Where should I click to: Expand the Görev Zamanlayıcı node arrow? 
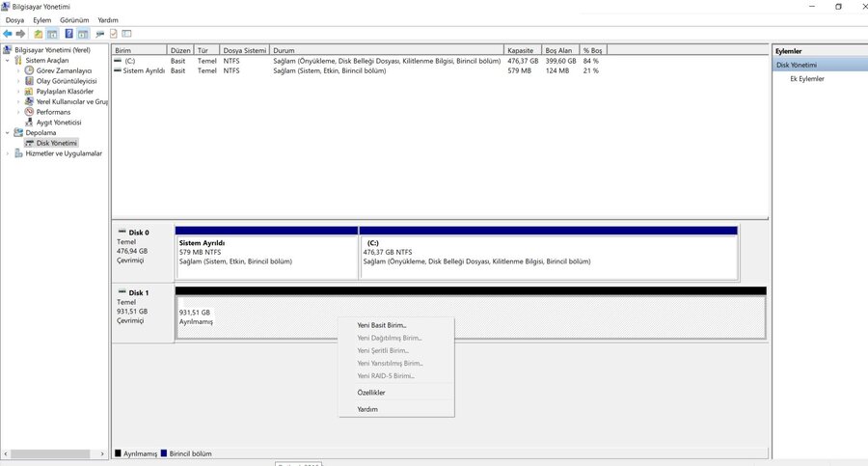point(18,71)
